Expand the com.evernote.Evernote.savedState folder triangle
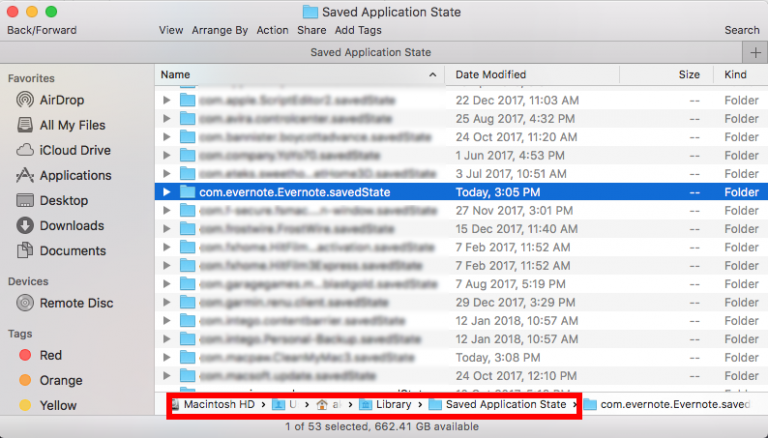The height and width of the screenshot is (438, 768). tap(167, 192)
